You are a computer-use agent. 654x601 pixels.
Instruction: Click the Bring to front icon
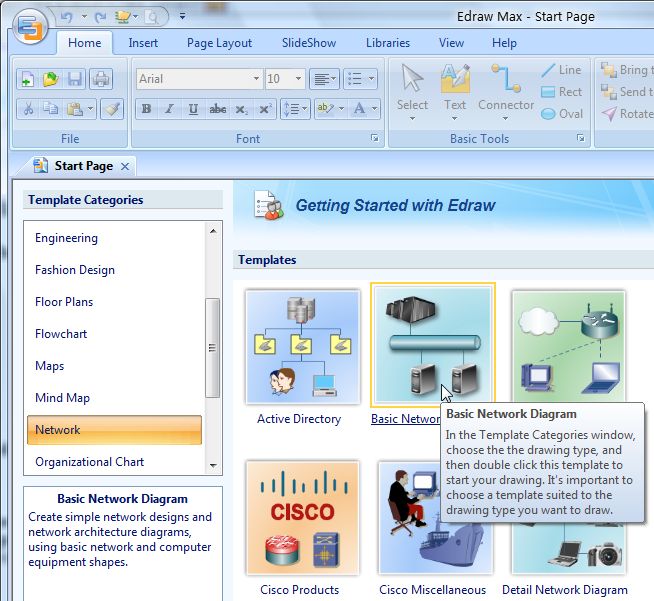tap(609, 70)
